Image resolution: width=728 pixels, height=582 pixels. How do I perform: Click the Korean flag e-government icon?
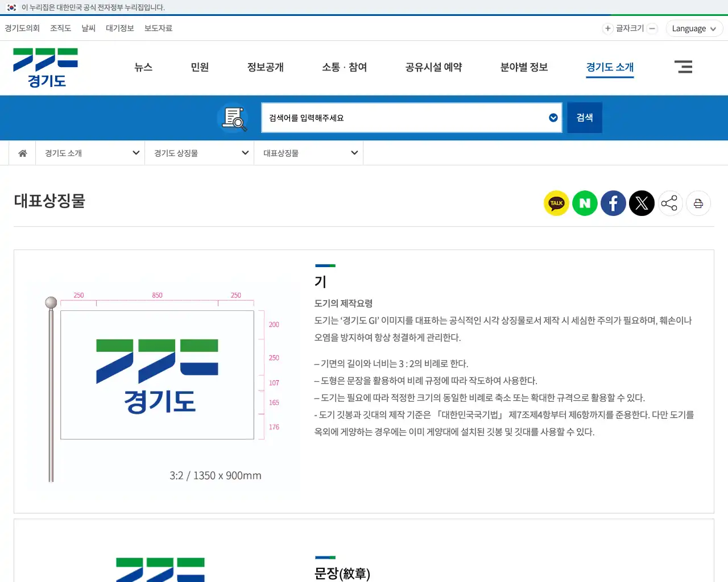click(11, 7)
